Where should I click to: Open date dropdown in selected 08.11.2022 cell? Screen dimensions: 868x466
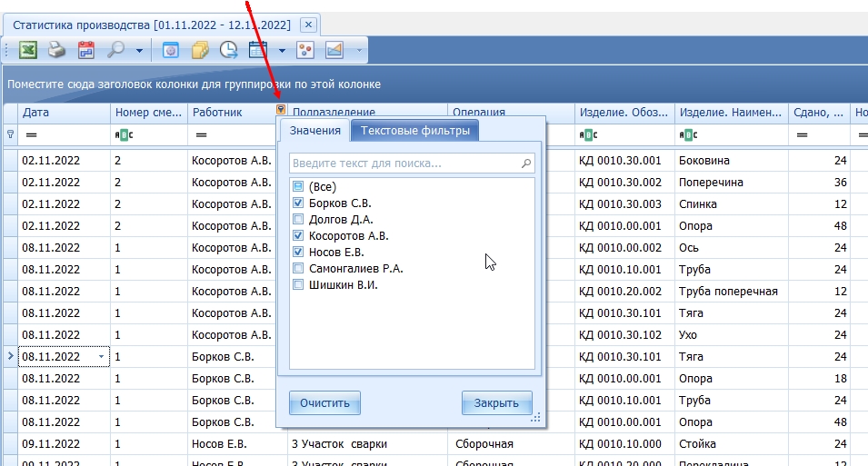pos(101,357)
